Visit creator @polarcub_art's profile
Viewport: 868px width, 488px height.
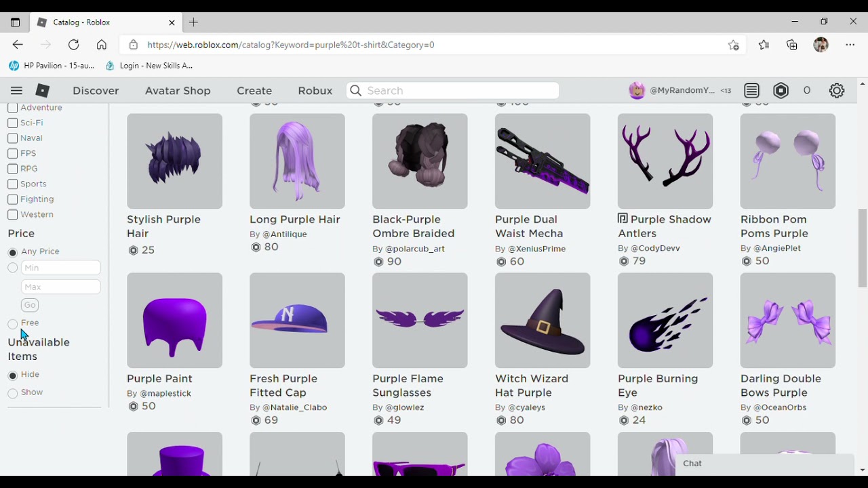point(415,249)
